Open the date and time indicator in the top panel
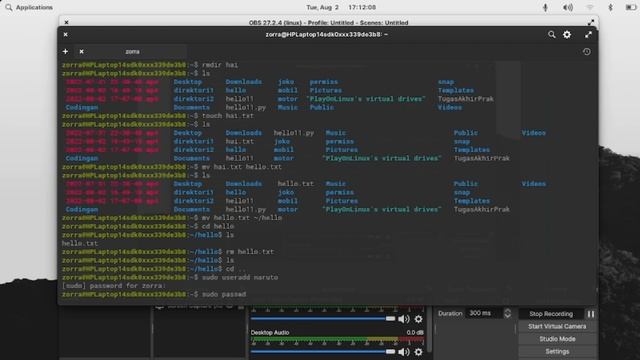This screenshot has height=360, width=640. (x=341, y=7)
